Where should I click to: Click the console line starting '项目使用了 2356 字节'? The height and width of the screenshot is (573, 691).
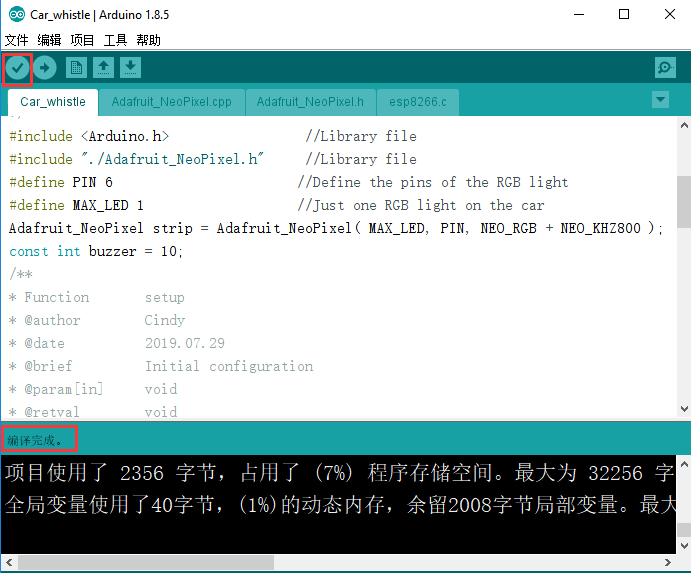[339, 473]
